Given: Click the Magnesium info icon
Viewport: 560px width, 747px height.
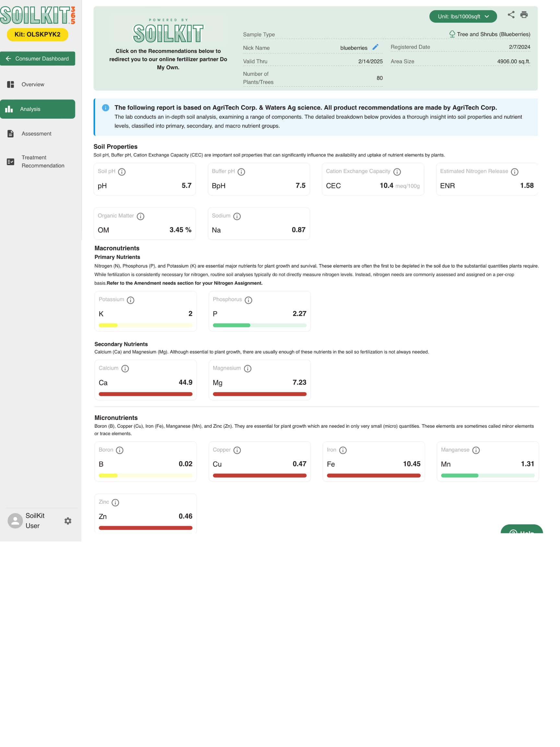Looking at the screenshot, I should [x=248, y=368].
